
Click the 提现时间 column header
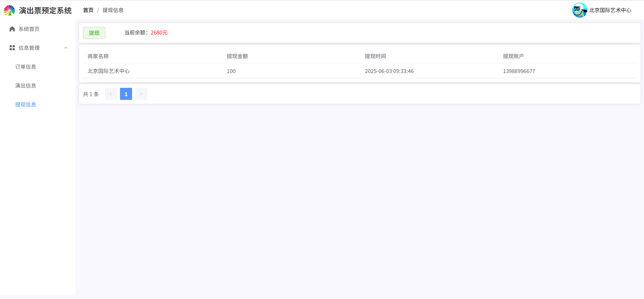(x=375, y=56)
